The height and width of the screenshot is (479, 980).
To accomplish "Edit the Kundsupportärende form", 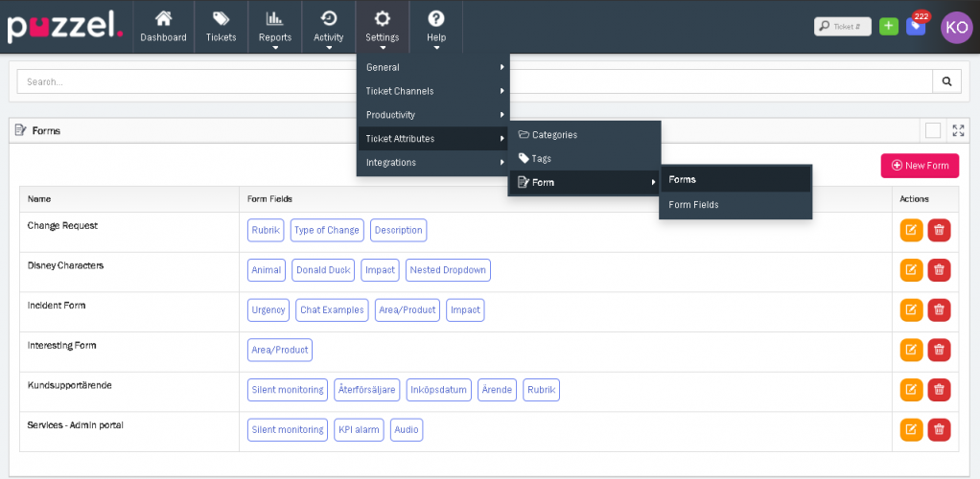I will click(911, 389).
